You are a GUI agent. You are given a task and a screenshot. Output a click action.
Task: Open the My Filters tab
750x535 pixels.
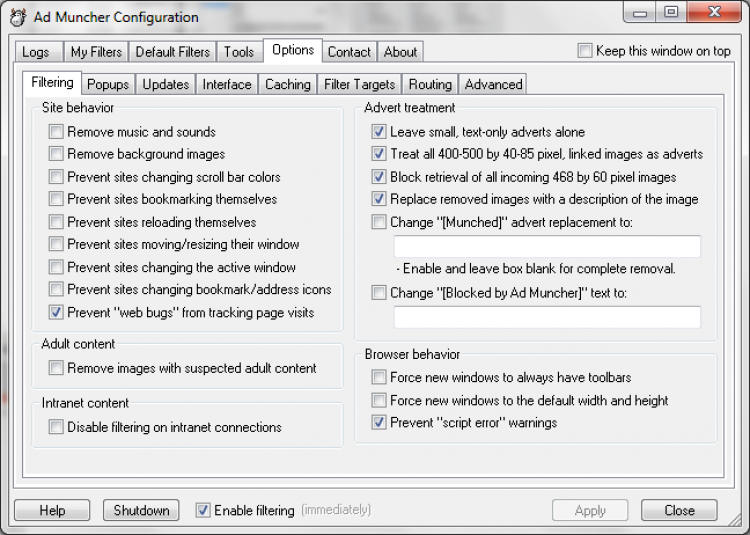click(x=96, y=52)
